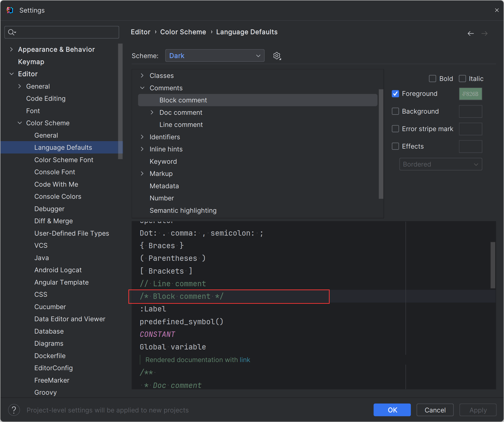This screenshot has height=422, width=504.
Task: Click the OK button
Action: coord(392,410)
